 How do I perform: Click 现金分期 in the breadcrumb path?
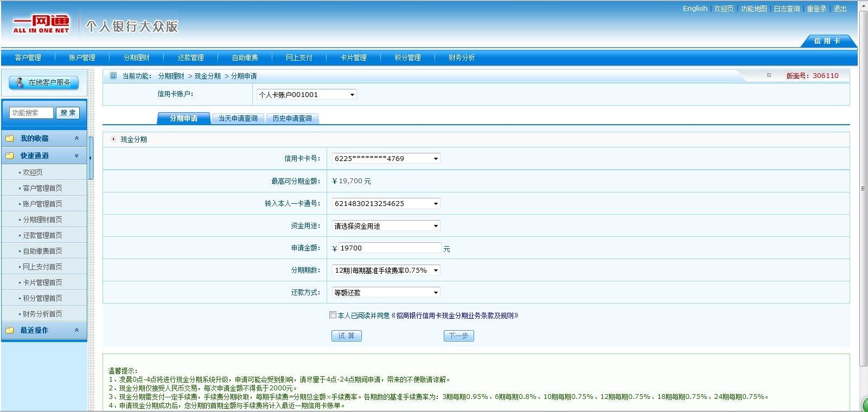tap(208, 76)
